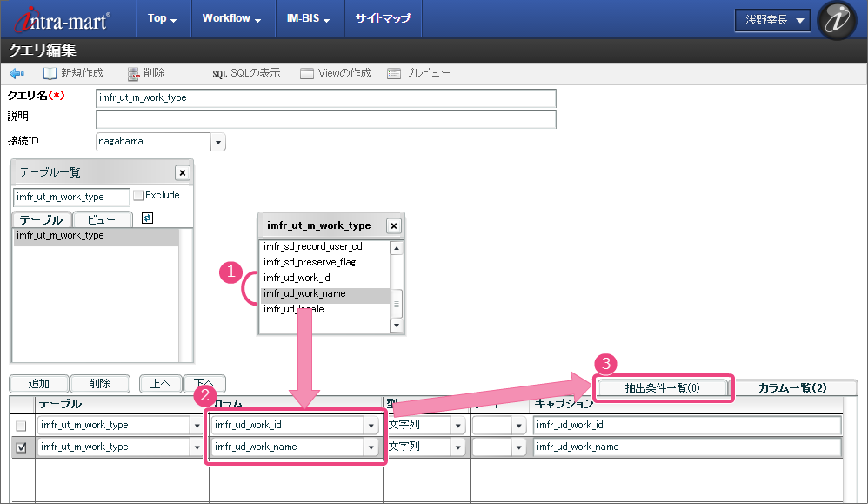
Task: Open the Workflow menu
Action: [x=231, y=18]
